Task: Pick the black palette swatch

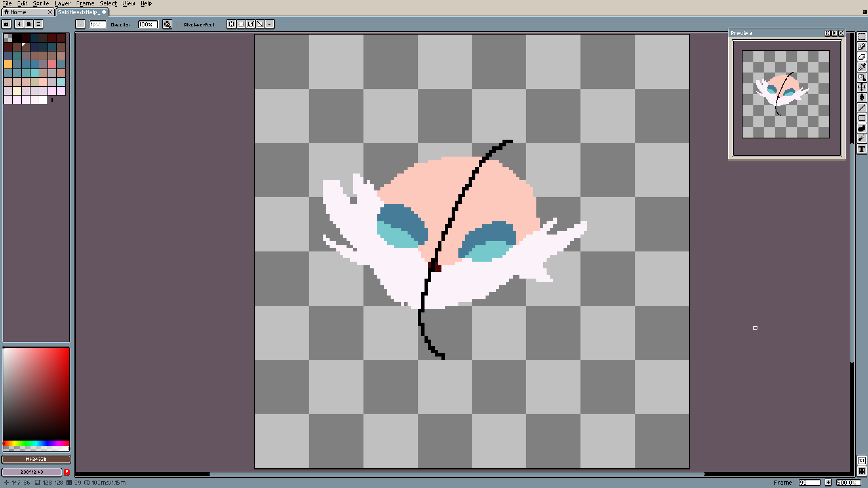Action: pos(17,38)
